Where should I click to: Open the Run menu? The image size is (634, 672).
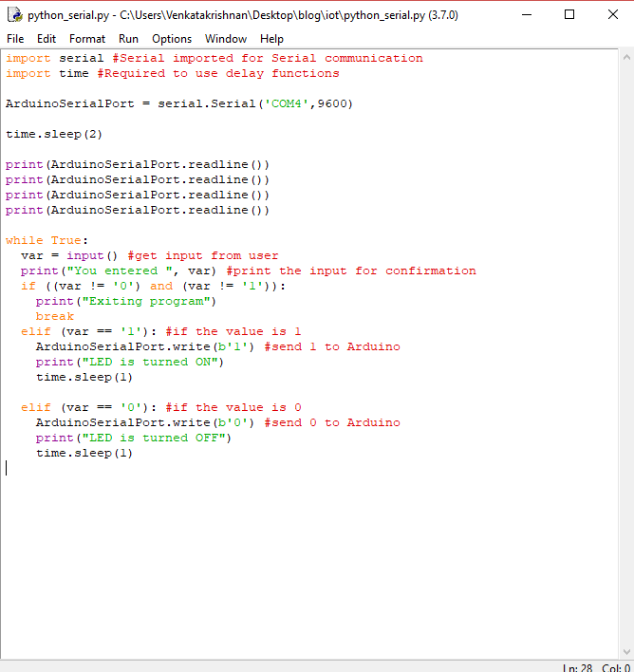pyautogui.click(x=128, y=39)
